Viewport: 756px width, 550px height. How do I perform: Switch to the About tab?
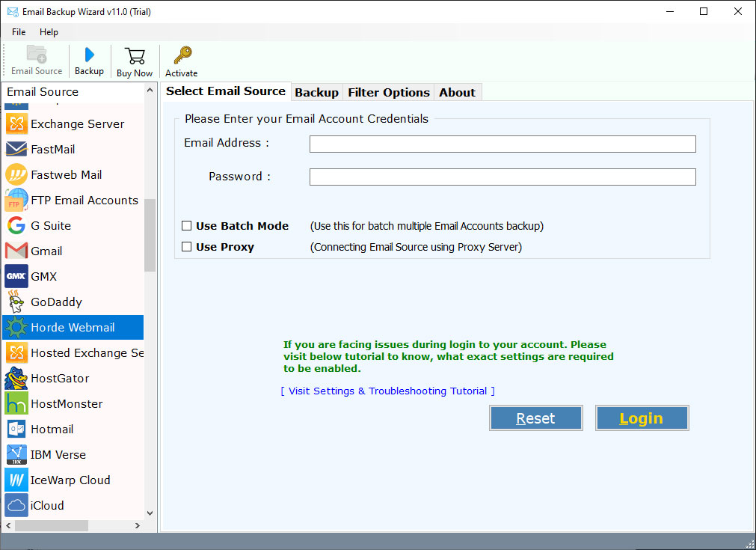(457, 92)
